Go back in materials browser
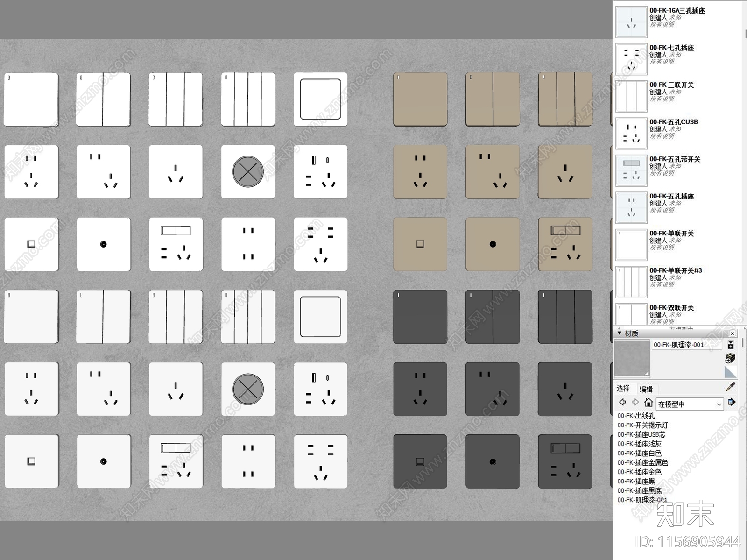Screen dimensions: 747x560 pyautogui.click(x=622, y=402)
